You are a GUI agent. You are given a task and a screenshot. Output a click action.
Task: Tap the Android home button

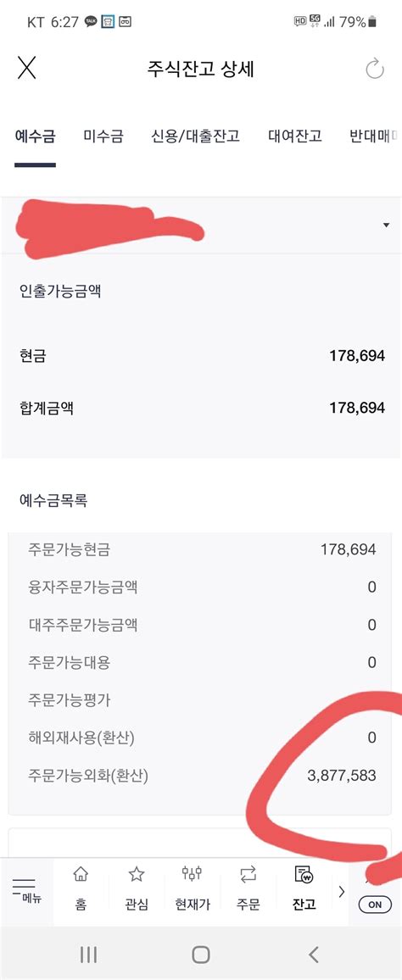201,954
